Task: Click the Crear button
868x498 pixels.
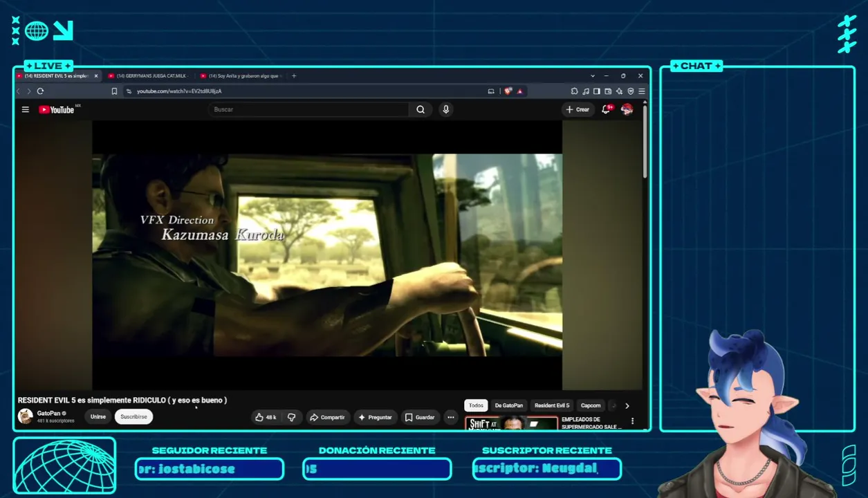Action: coord(578,109)
